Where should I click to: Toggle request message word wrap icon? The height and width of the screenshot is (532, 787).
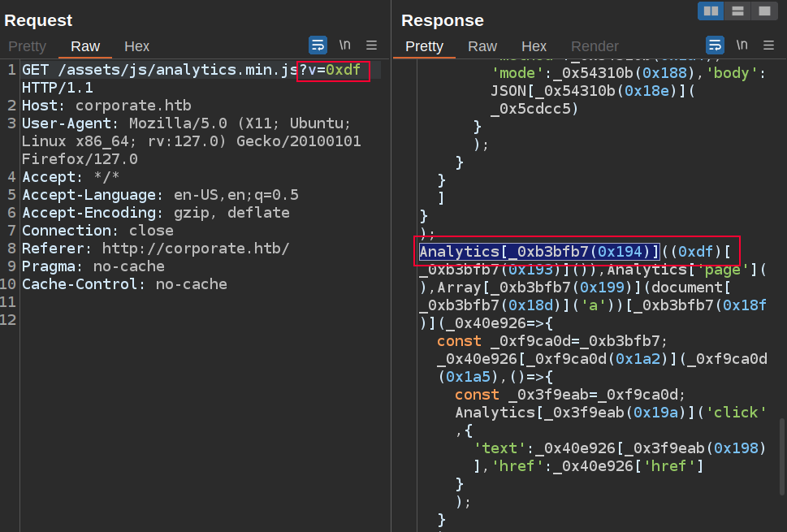(318, 45)
